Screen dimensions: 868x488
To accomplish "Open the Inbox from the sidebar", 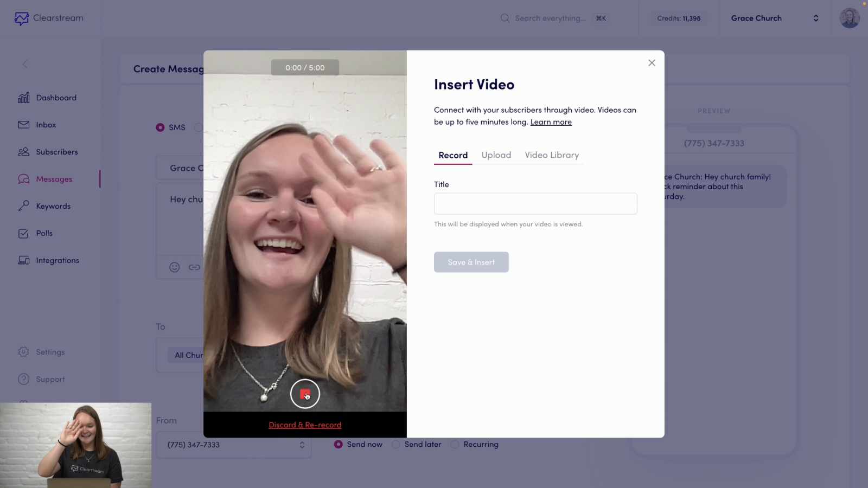I will pos(46,125).
